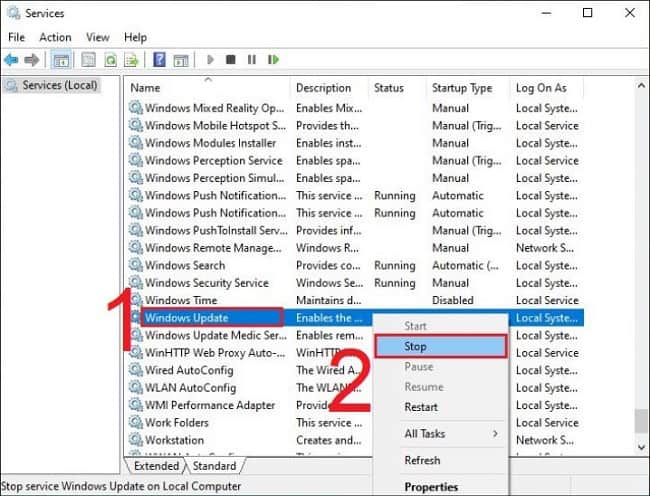
Task: Select Services (Local) in the console tree
Action: (52, 86)
